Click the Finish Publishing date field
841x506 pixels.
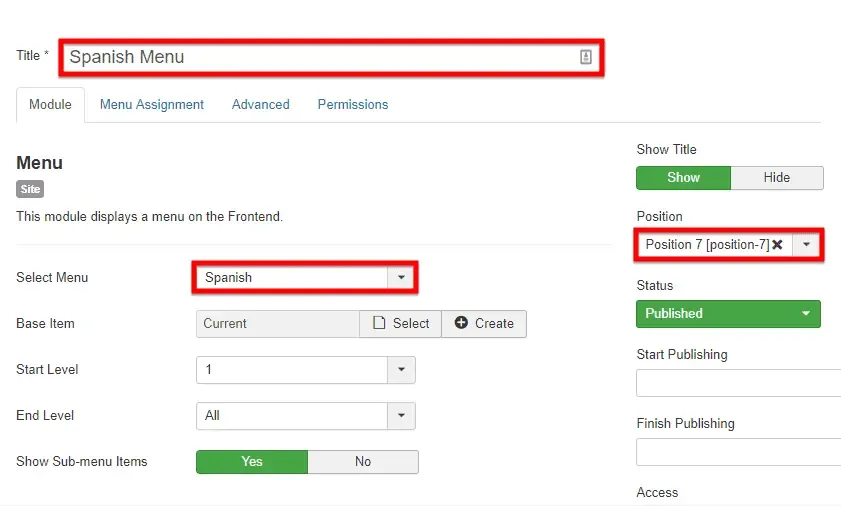739,452
